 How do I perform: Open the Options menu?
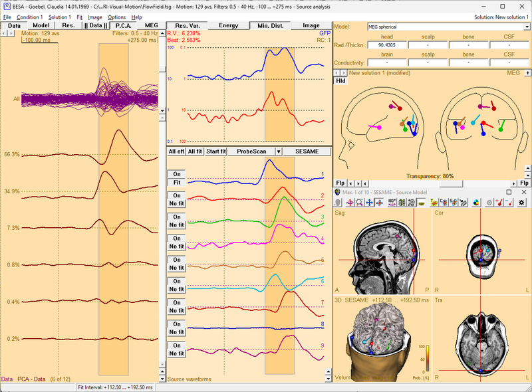116,17
